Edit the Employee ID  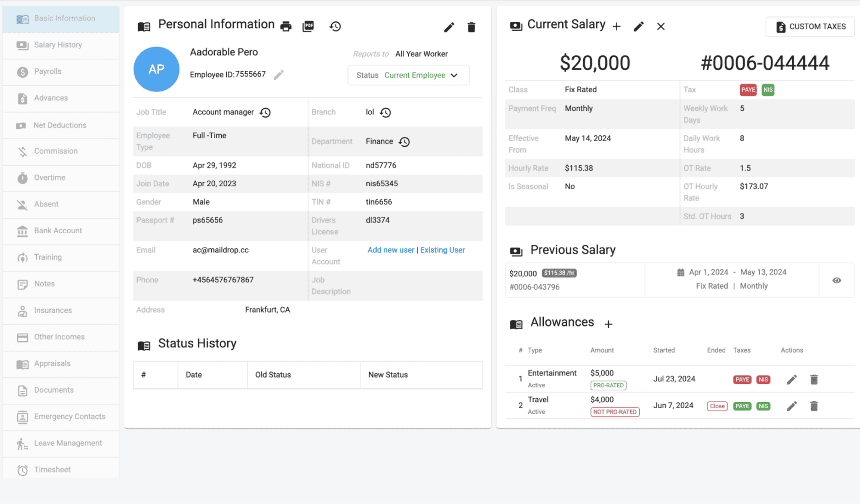278,74
